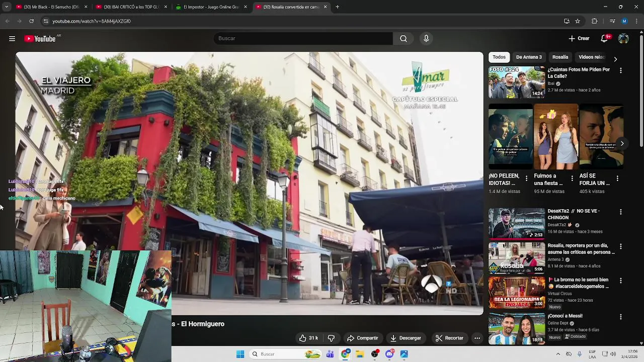
Task: Install app icon in address bar
Action: click(x=567, y=21)
